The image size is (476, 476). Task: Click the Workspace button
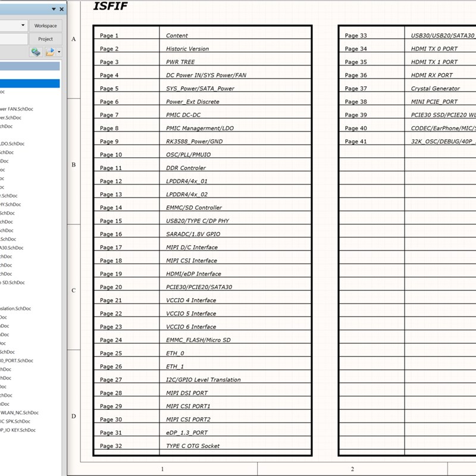coord(46,26)
